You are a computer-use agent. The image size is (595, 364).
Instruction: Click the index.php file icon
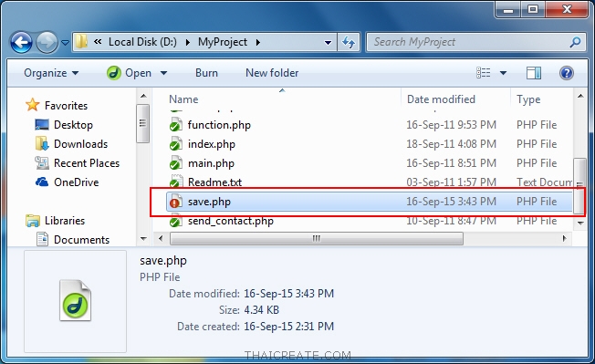tap(176, 144)
